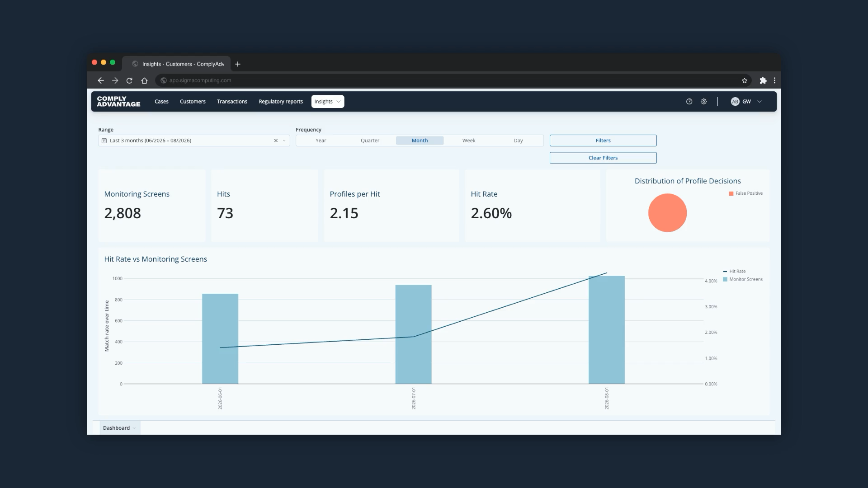
Task: Set frequency to Month
Action: (x=420, y=141)
